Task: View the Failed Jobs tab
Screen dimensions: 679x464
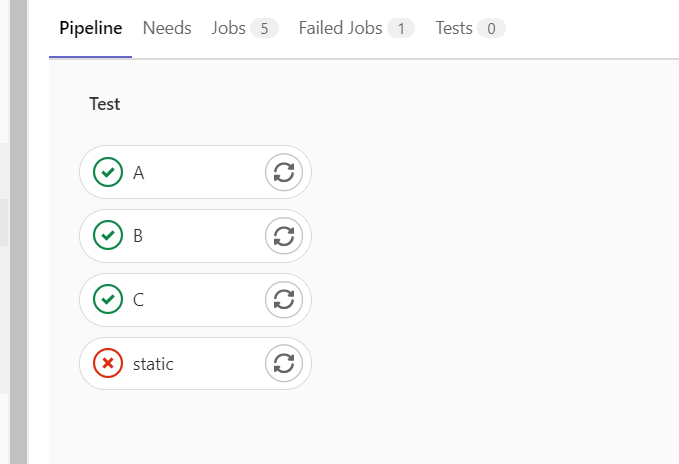Action: coord(341,28)
